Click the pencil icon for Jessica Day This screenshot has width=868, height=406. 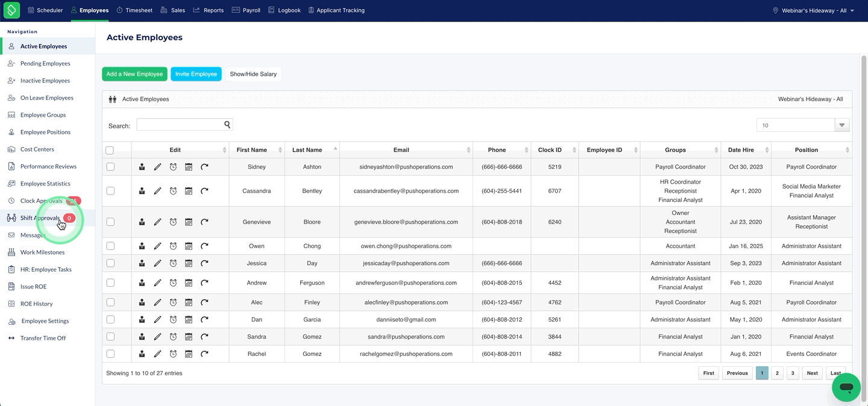(157, 263)
